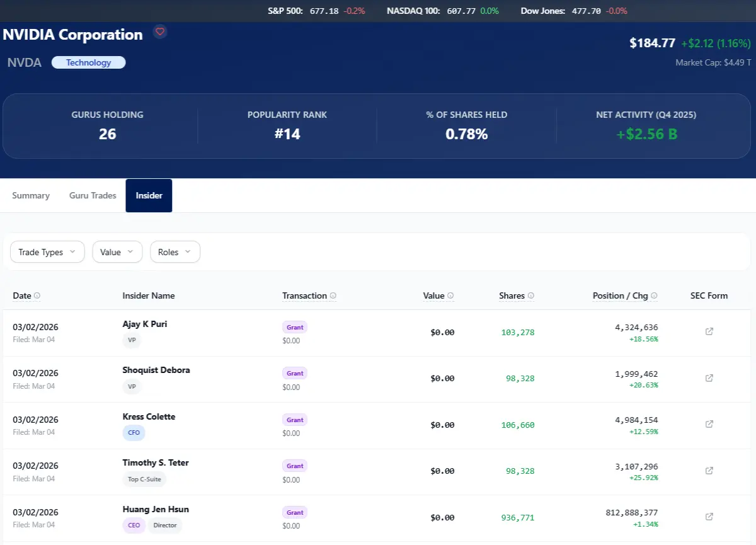Click the CEO role badge
Screen dimensions: 756x545
tap(134, 525)
